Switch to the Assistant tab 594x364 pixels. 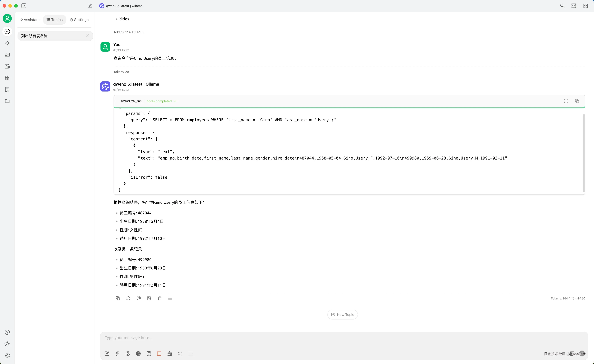(30, 20)
